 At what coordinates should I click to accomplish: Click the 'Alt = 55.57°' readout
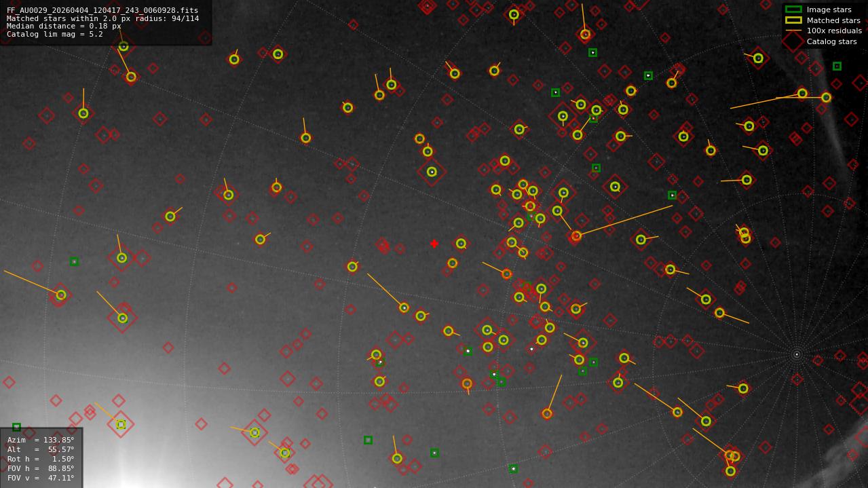pos(41,449)
